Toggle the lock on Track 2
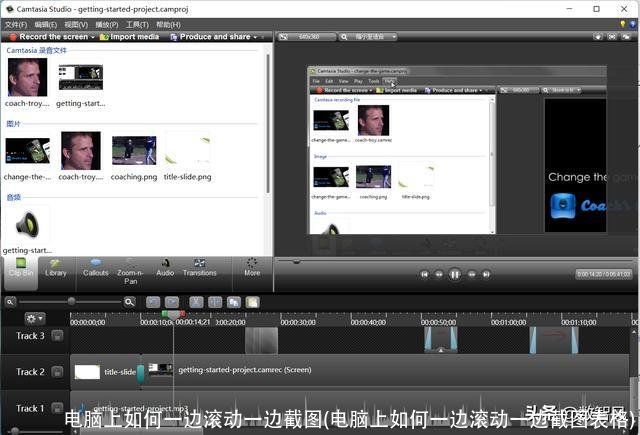Image resolution: width=640 pixels, height=435 pixels. pos(57,372)
